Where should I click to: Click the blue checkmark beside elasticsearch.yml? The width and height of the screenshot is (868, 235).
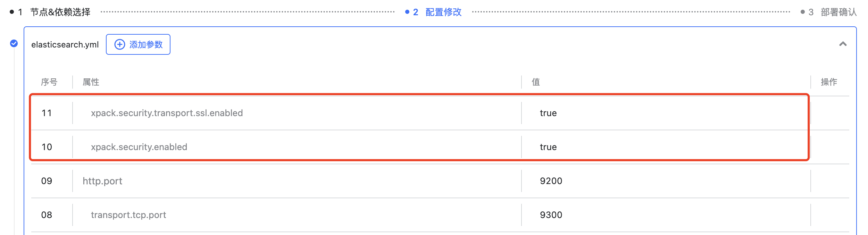[14, 43]
